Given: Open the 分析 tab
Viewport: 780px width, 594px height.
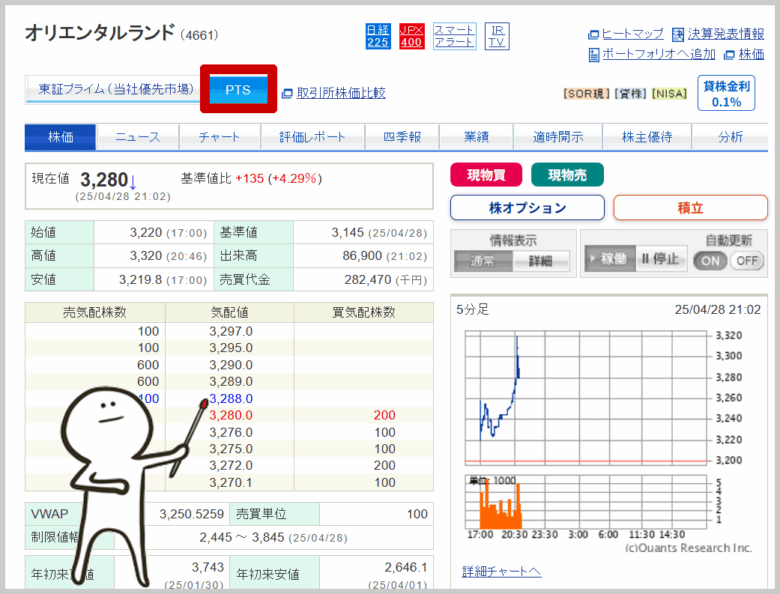Looking at the screenshot, I should pos(730,137).
